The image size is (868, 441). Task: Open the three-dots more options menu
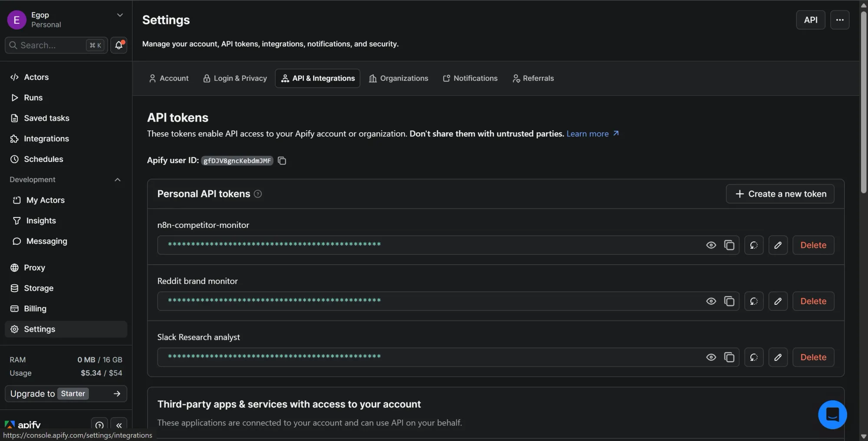840,20
